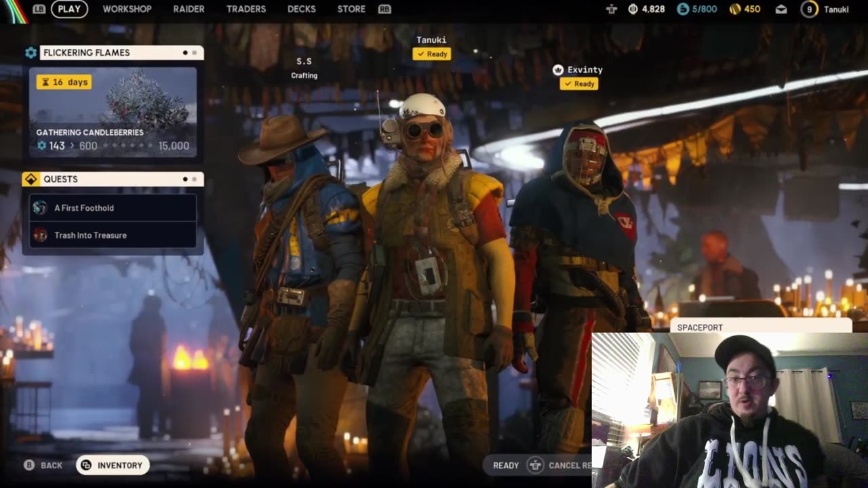Click the Trash Into Treasure portrait icon

tap(40, 235)
